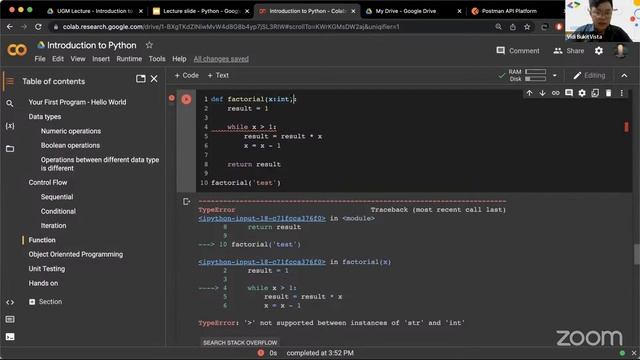
Task: Go to Object Oriented Programming section
Action: 76,254
